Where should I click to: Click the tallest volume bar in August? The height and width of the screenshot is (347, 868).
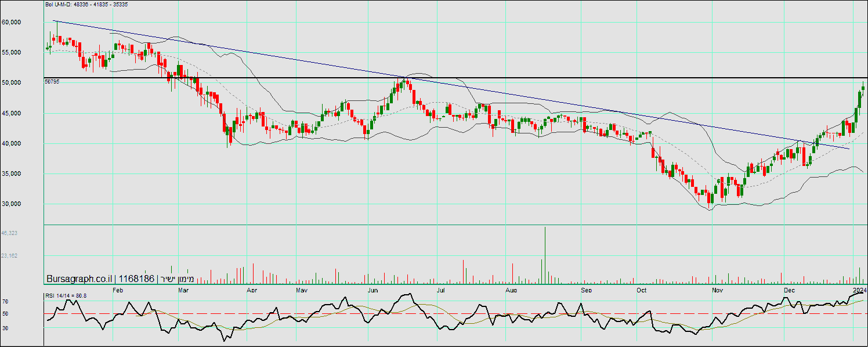click(x=545, y=255)
